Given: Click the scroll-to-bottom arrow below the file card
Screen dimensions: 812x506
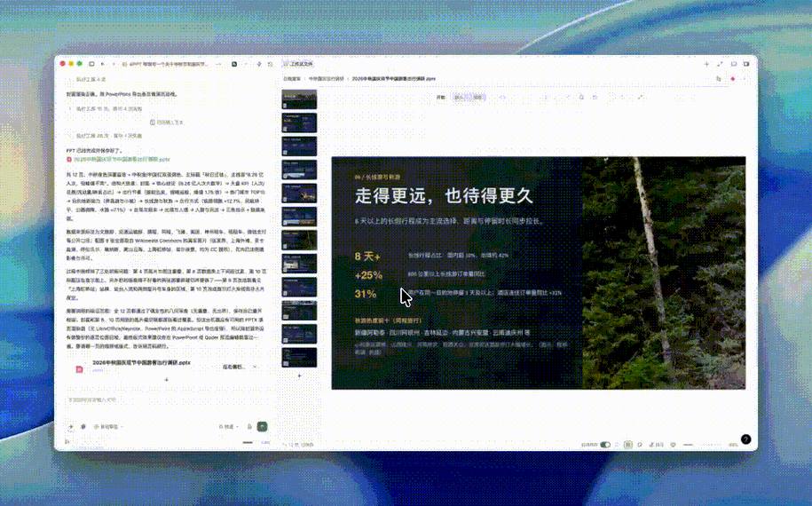Looking at the screenshot, I should tap(166, 380).
